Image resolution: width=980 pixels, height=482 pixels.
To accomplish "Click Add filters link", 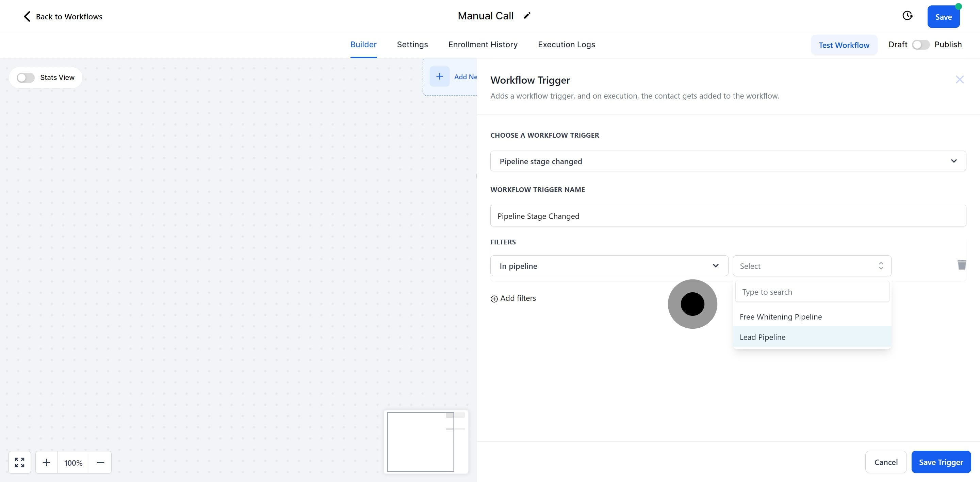I will click(x=513, y=298).
